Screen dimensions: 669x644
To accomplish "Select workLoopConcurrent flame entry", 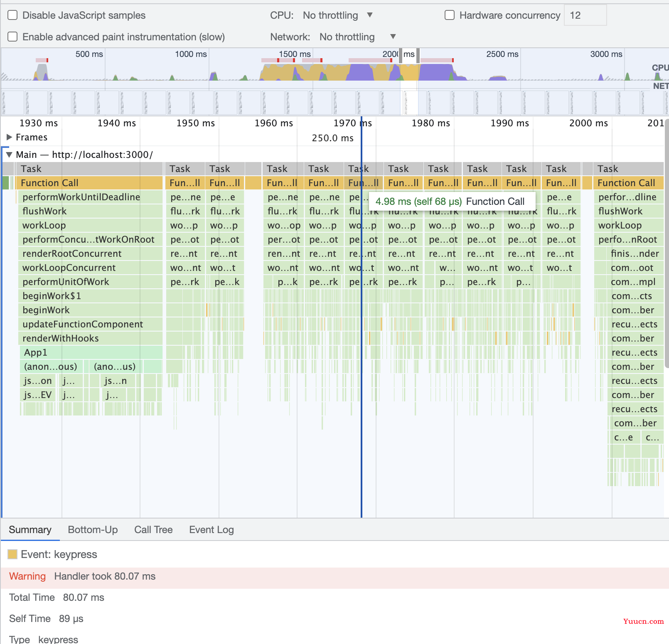I will click(90, 268).
